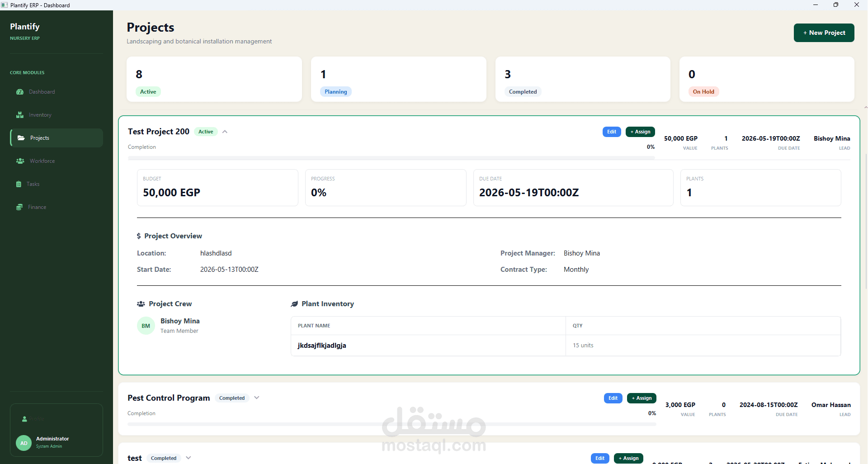Click the 'Project Overview' section heading
The image size is (868, 464).
click(x=173, y=236)
